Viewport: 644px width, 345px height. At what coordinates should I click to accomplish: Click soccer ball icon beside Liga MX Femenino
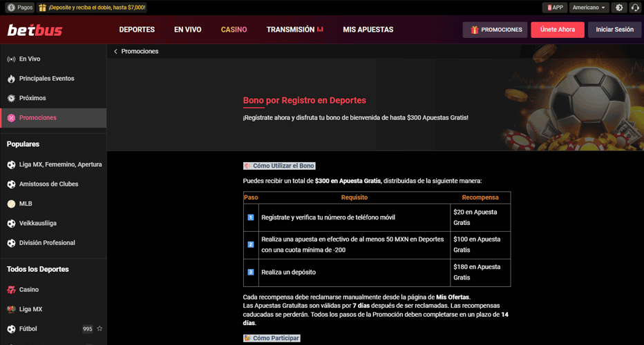click(11, 164)
